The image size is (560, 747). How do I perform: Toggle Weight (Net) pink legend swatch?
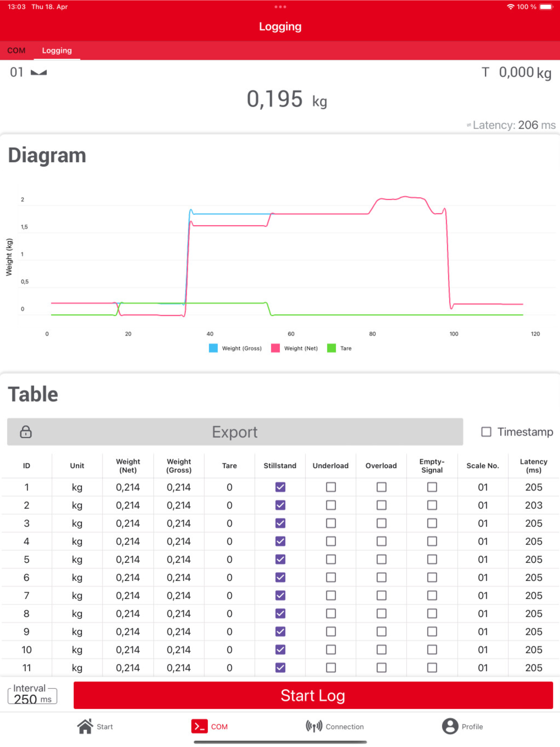(275, 348)
